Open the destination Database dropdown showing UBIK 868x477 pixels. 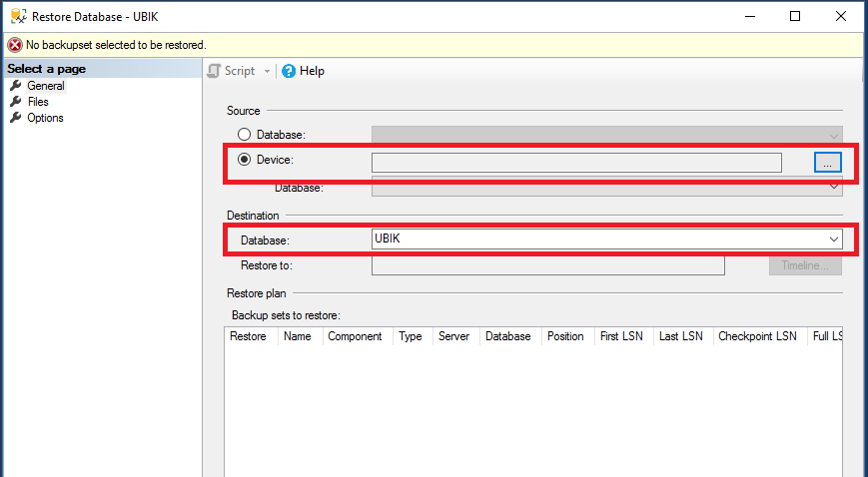[x=833, y=239]
